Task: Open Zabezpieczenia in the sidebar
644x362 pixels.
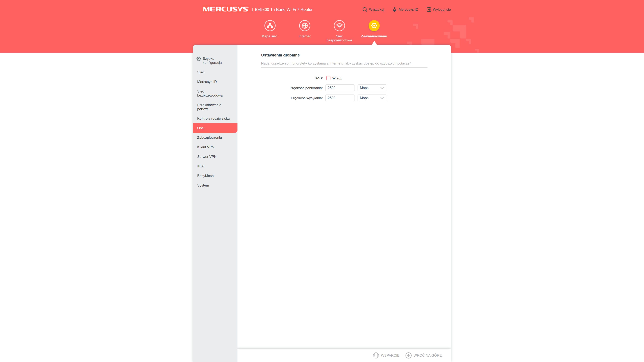Action: click(x=215, y=138)
